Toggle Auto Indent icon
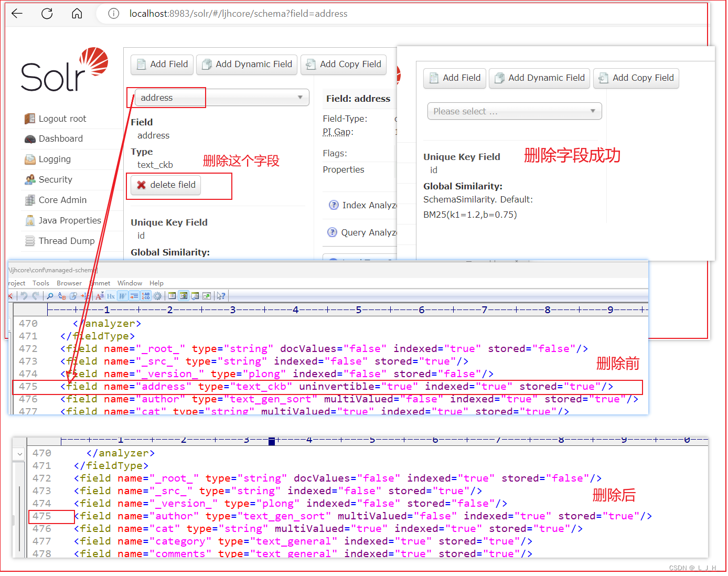Screen dimensions: 728x576 click(x=134, y=296)
